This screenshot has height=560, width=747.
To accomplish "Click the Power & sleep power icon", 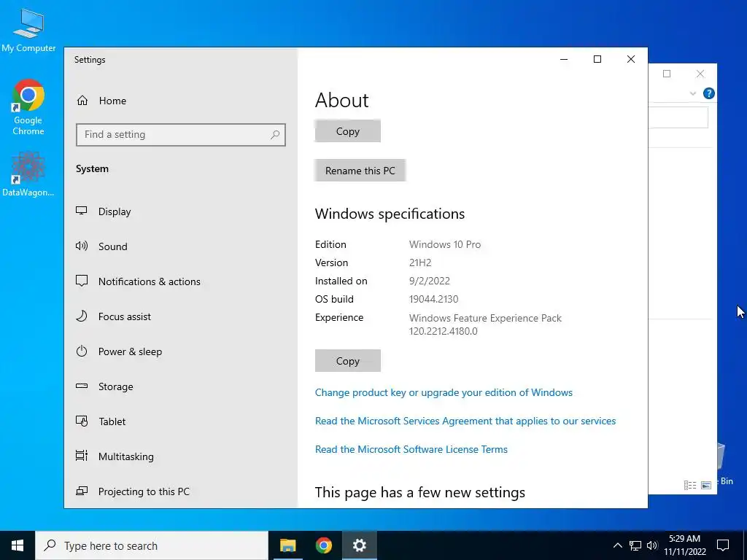I will point(82,351).
